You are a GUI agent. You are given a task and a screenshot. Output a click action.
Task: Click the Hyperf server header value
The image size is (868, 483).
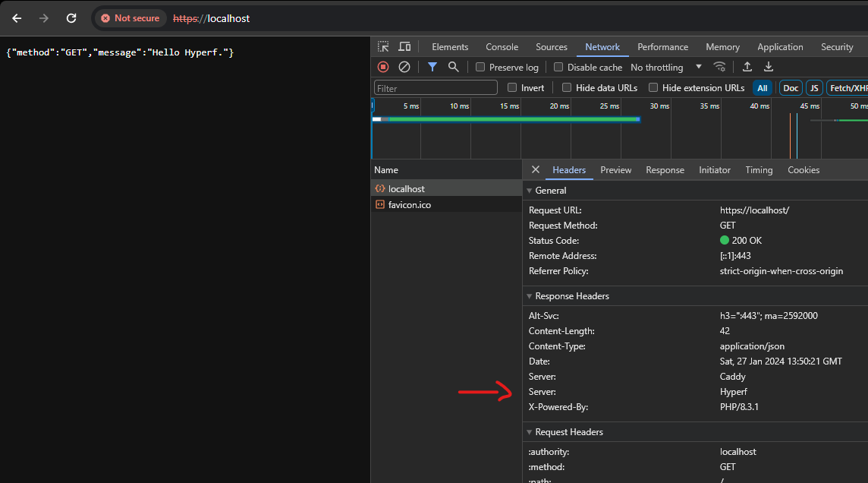click(x=734, y=392)
